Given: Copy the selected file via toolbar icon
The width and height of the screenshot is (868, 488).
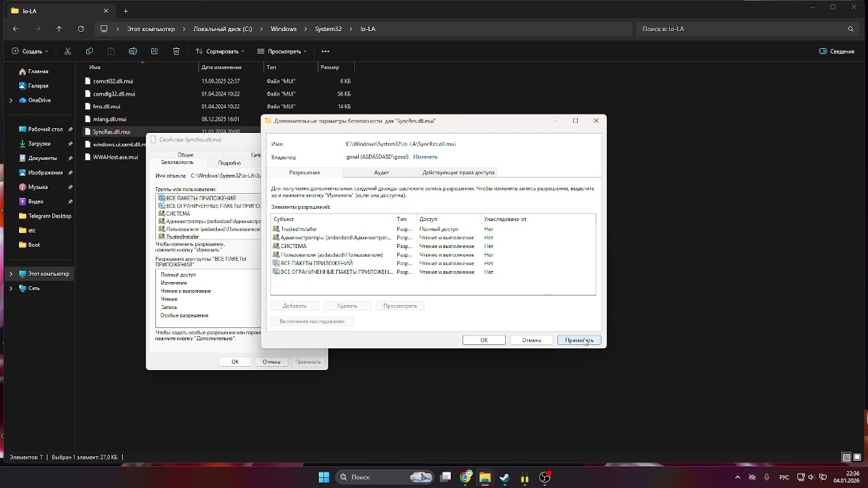Looking at the screenshot, I should click(x=90, y=51).
